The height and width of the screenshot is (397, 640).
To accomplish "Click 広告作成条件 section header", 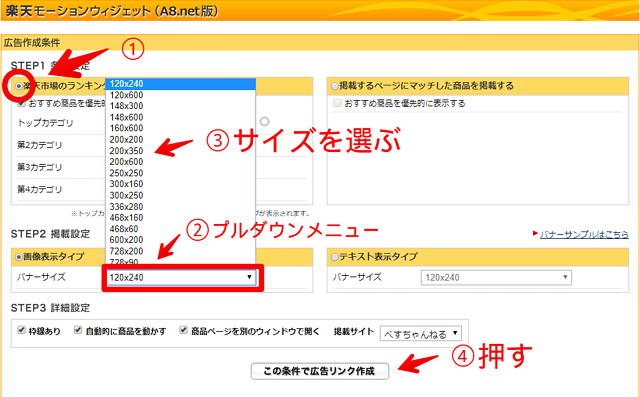I will click(32, 42).
